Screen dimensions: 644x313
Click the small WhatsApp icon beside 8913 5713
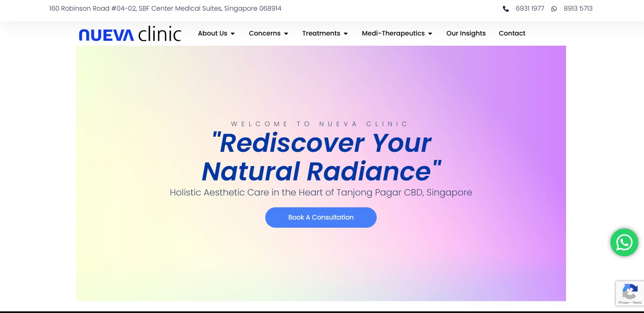pos(554,9)
